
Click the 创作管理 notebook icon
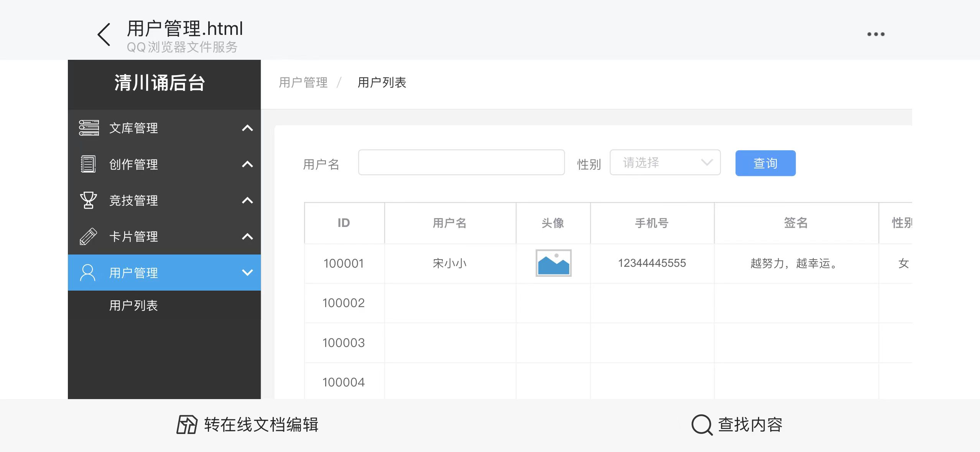[88, 164]
